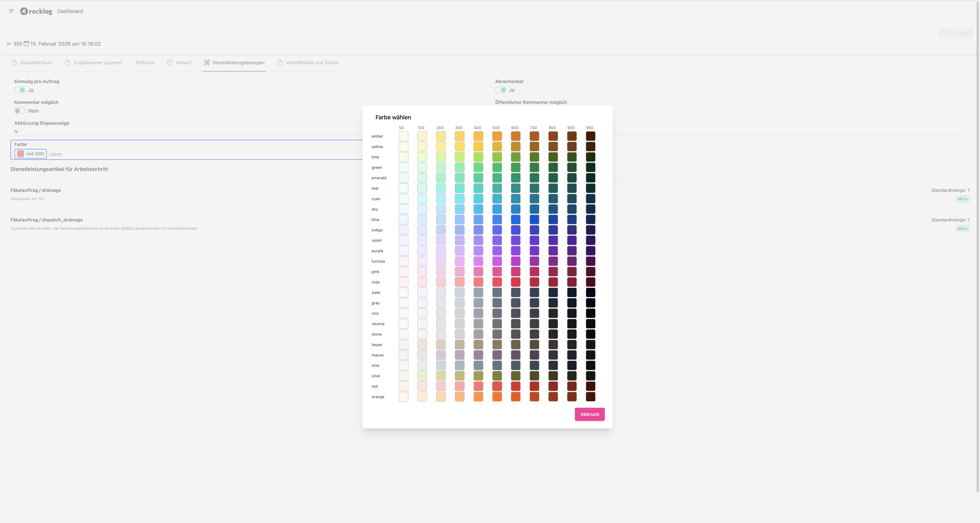The image size is (980, 523).
Task: Click the Hauptattribute document icon
Action: [14, 62]
